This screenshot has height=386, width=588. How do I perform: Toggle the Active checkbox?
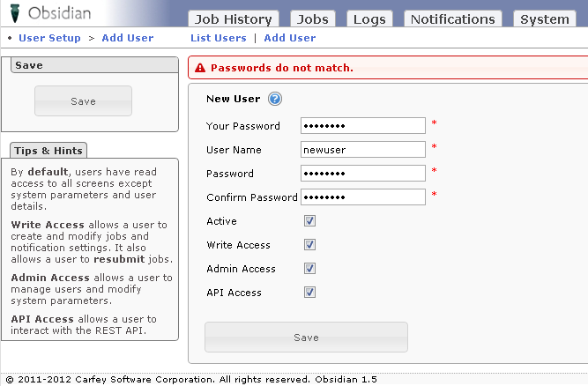point(309,221)
